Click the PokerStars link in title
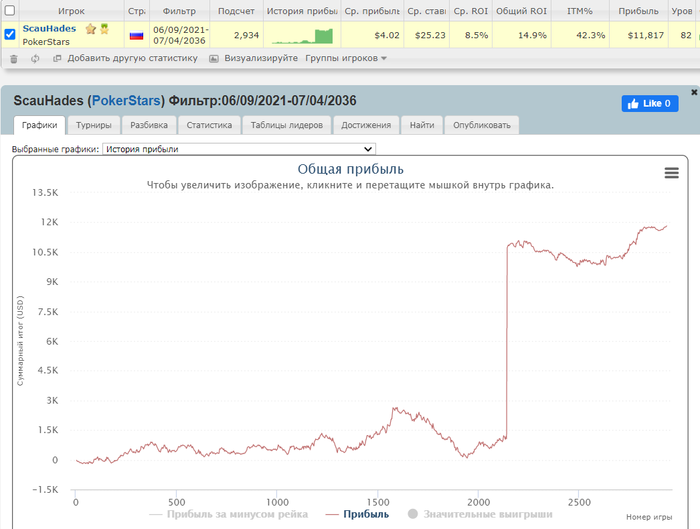This screenshot has height=529, width=700. (126, 101)
